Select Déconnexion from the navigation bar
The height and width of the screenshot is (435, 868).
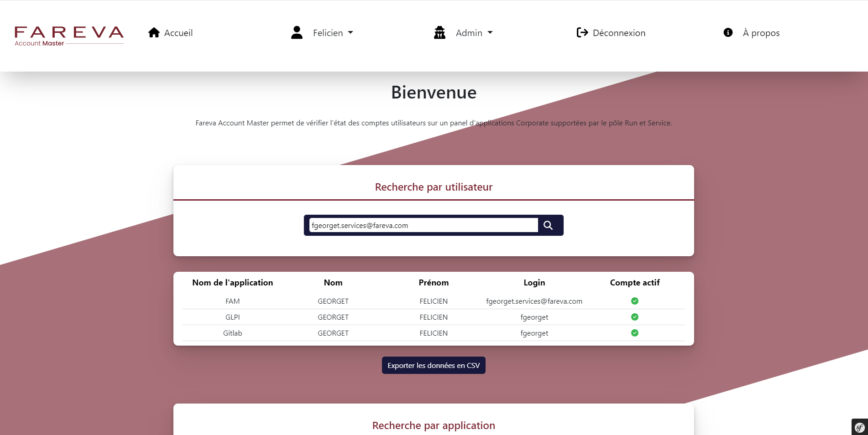tap(619, 32)
